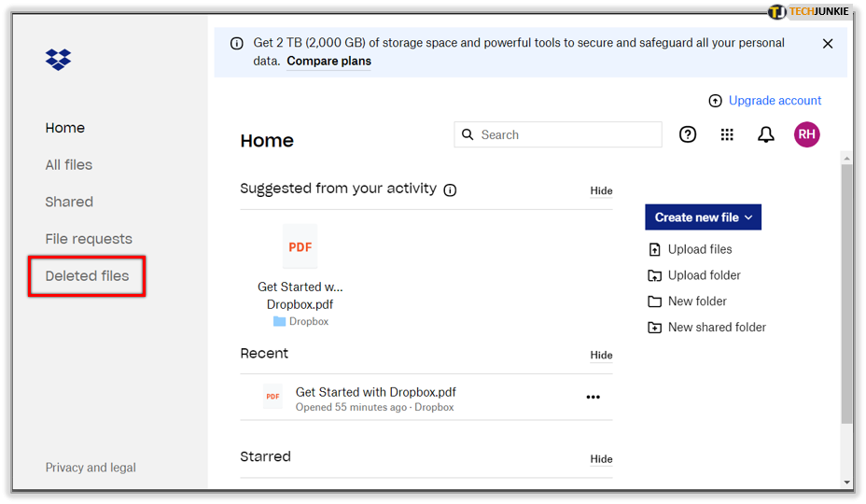Click the New folder icon

pyautogui.click(x=654, y=301)
